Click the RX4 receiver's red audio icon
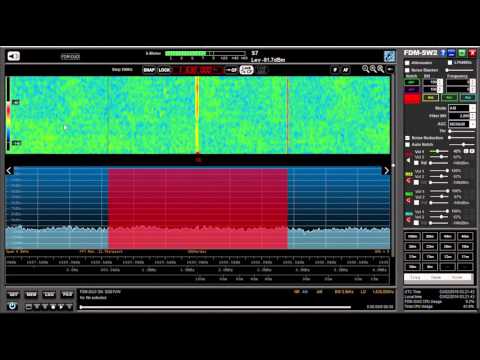Viewport: 480px width, 360px height. (x=408, y=220)
